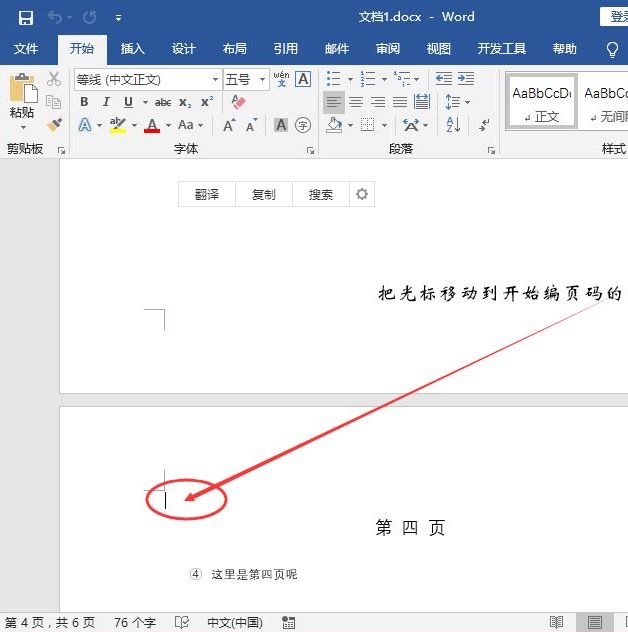
Task: Expand the underline style dropdown arrow
Action: pos(145,102)
